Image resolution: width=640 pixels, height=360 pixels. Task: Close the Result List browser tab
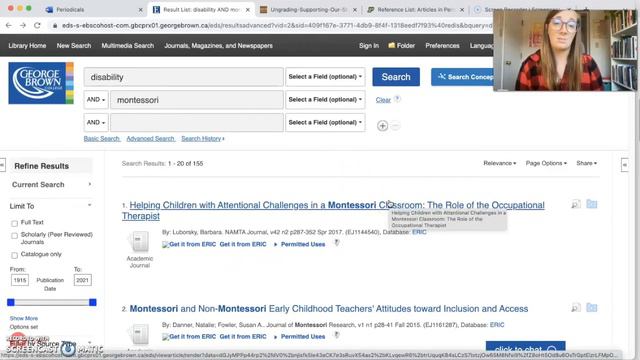point(248,9)
